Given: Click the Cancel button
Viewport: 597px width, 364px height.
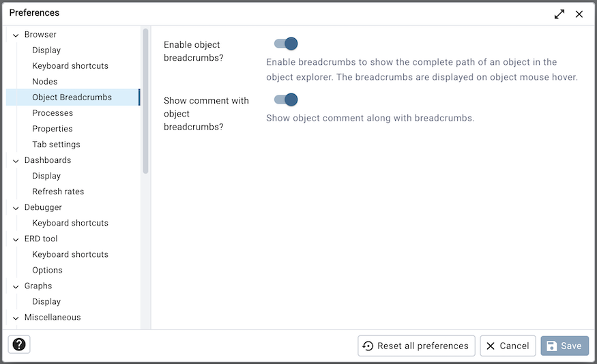Looking at the screenshot, I should tap(508, 346).
